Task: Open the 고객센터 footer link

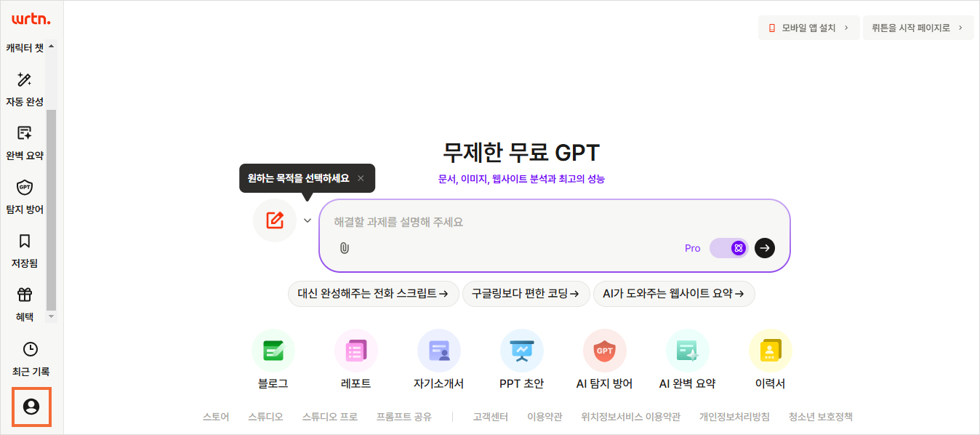Action: pos(491,417)
